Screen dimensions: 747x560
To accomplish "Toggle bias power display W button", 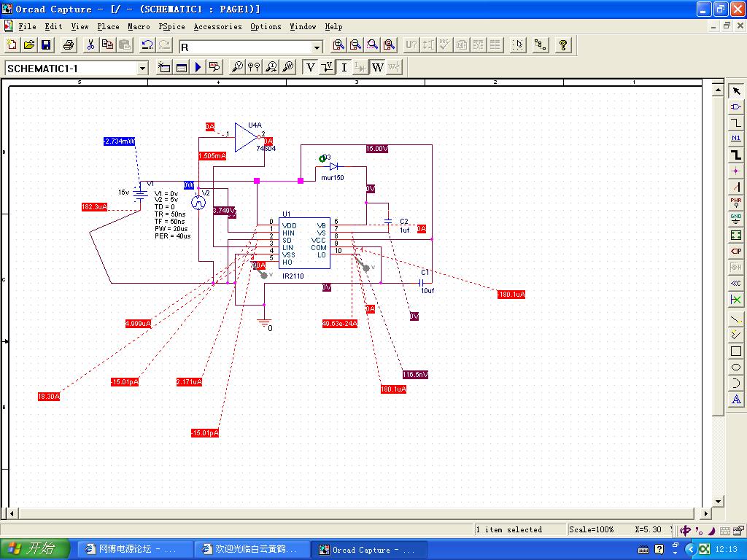I will [377, 67].
